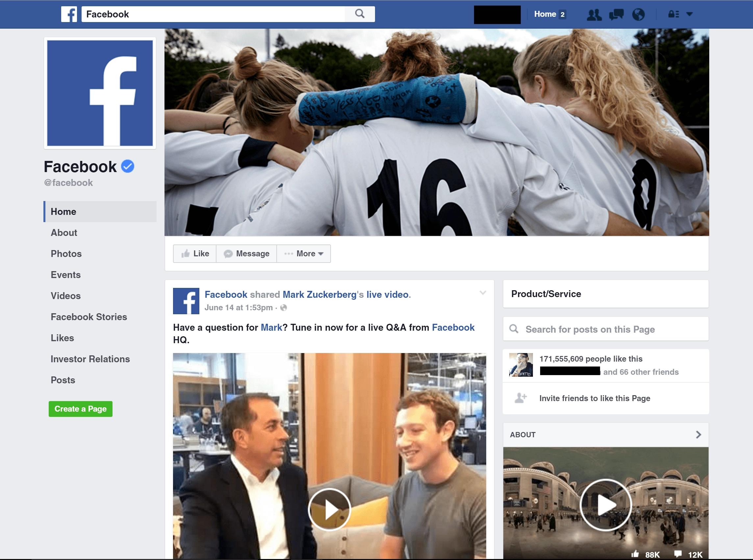Expand the account menu dropdown arrow

[x=689, y=14]
